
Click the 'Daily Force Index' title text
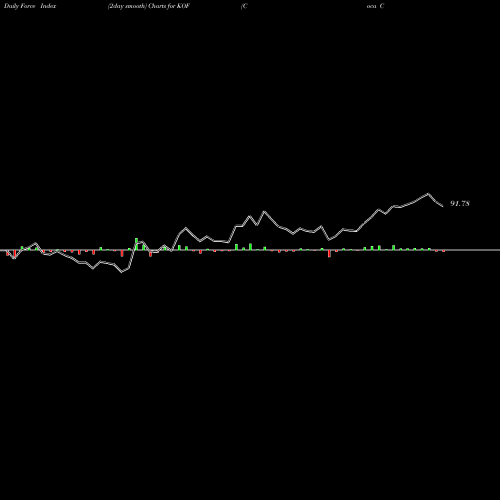point(30,6)
